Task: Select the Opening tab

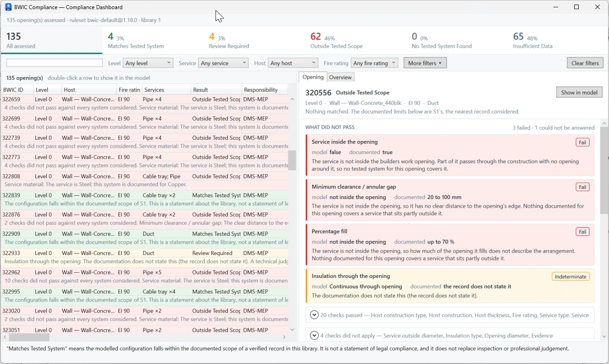Action: (x=313, y=77)
